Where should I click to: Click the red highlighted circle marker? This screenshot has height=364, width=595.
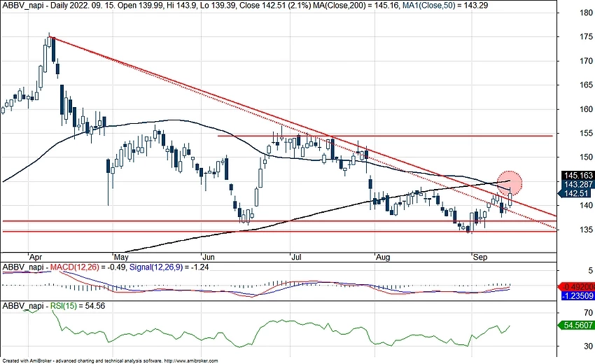[509, 183]
